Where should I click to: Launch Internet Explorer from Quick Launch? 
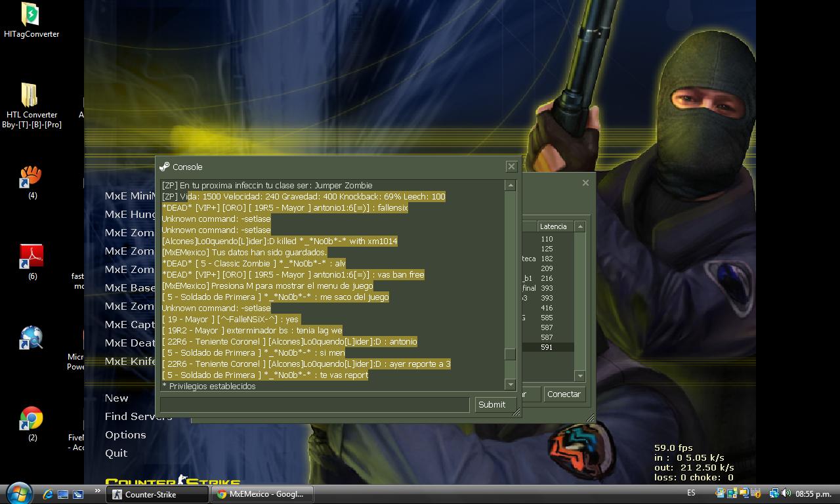(x=48, y=494)
